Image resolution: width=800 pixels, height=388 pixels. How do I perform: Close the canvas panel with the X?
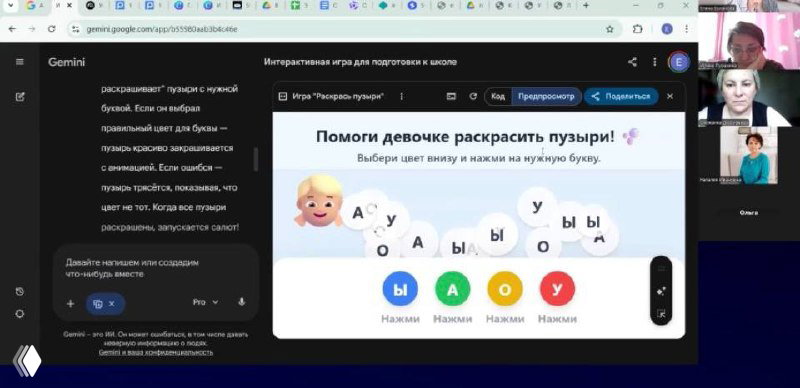670,96
